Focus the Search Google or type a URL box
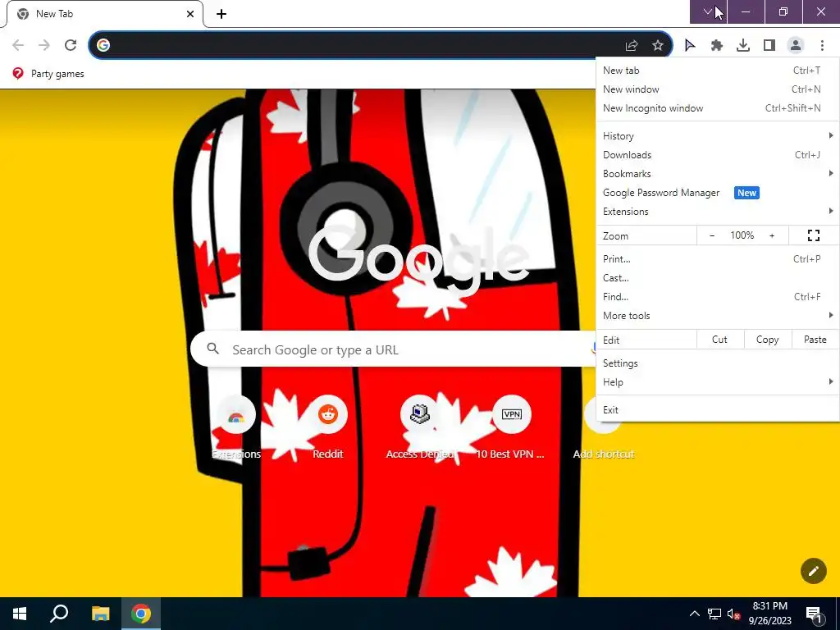 point(394,349)
